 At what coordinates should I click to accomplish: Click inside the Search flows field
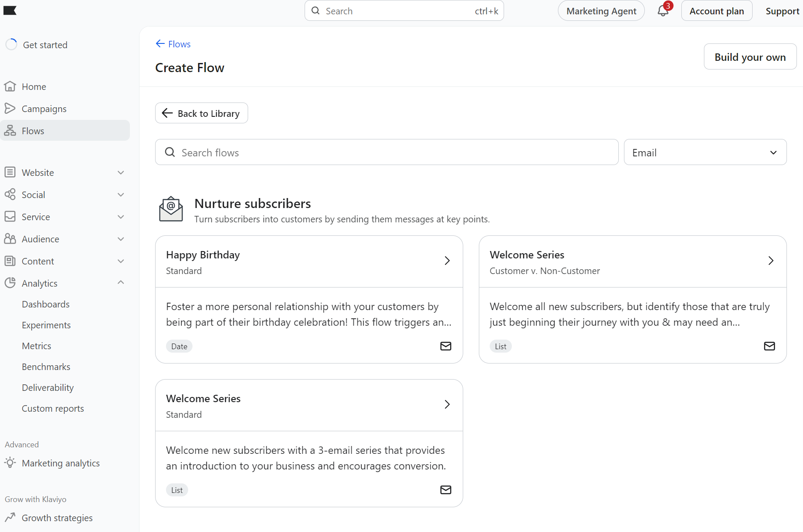(386, 152)
